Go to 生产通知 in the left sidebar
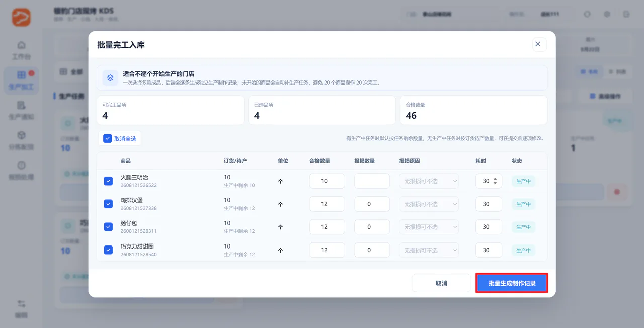Image resolution: width=644 pixels, height=328 pixels. click(22, 110)
